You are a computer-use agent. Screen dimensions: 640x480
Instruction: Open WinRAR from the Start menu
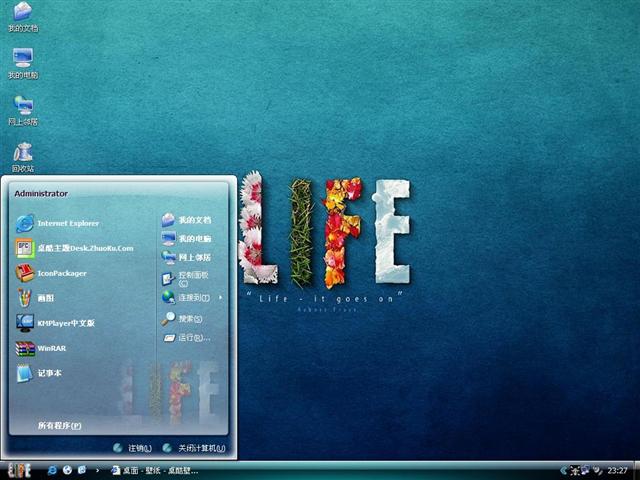50,348
